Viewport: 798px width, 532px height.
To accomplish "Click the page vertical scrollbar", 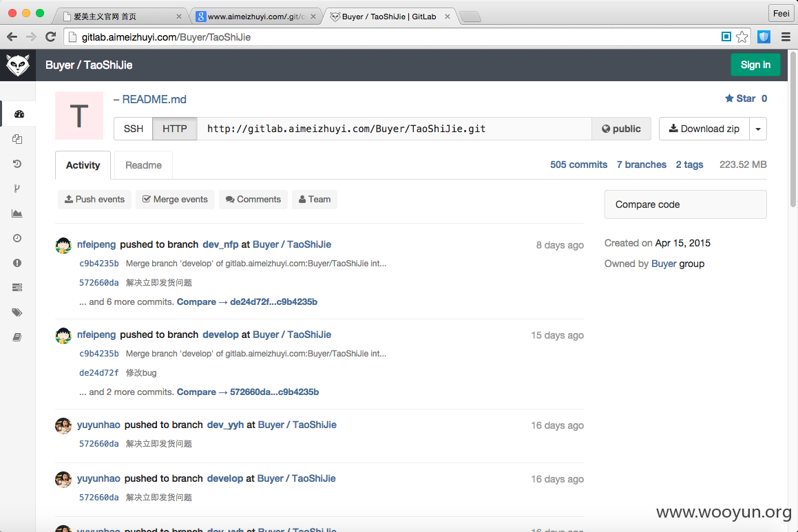I will tap(793, 128).
